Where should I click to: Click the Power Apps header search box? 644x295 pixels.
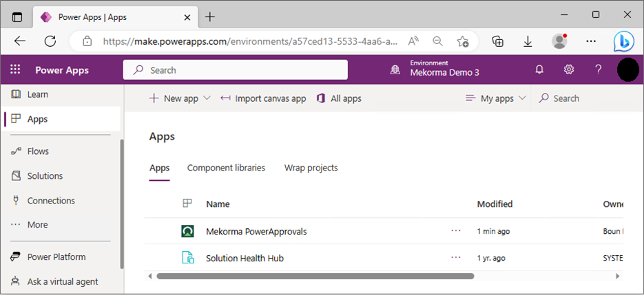click(x=236, y=70)
